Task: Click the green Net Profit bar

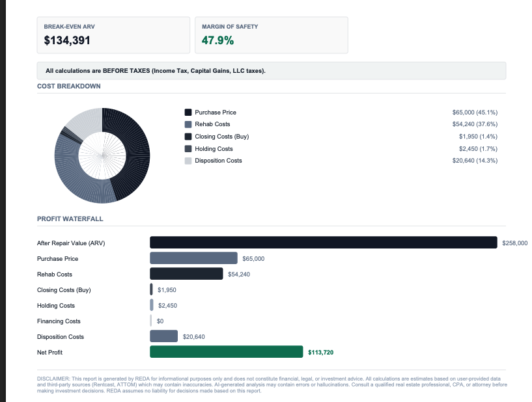Action: (227, 351)
